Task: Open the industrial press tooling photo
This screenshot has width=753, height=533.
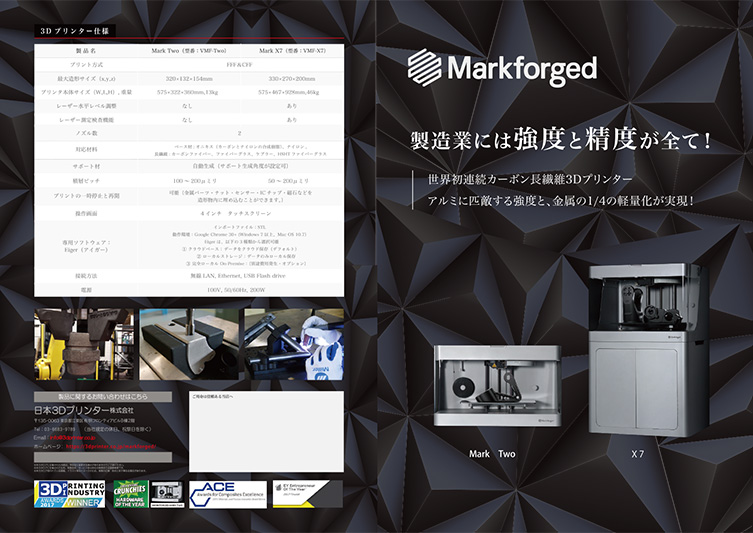Action: coord(84,344)
